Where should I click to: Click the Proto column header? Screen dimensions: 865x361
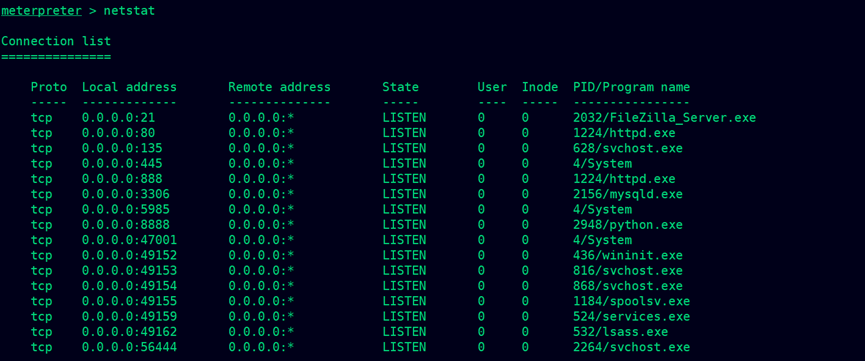tap(49, 87)
